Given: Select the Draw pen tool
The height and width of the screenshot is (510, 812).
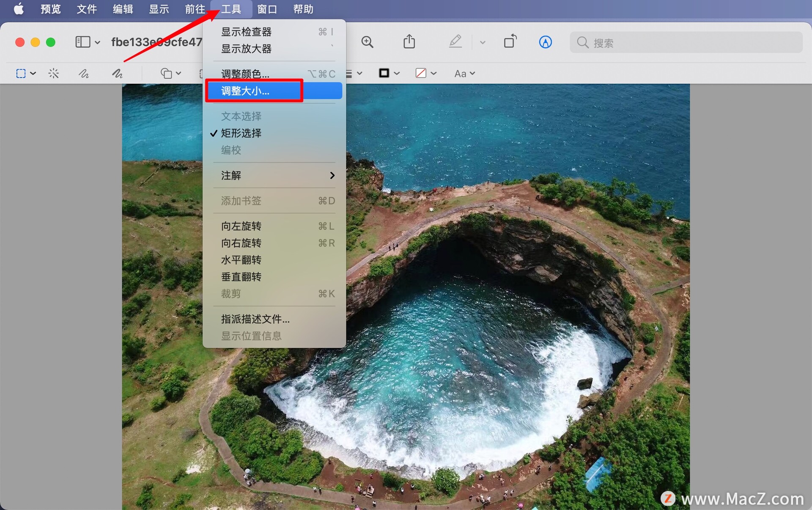Looking at the screenshot, I should pyautogui.click(x=117, y=74).
